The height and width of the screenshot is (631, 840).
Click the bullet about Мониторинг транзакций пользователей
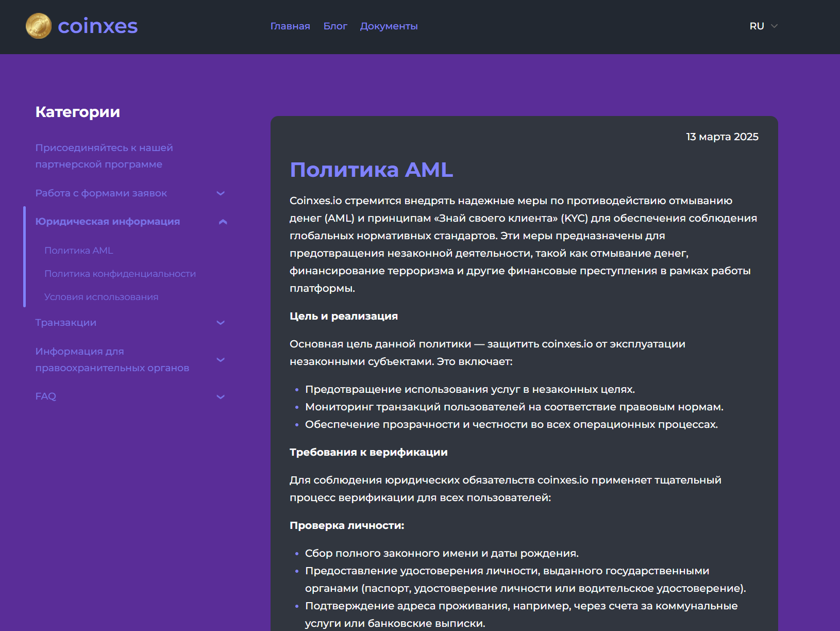514,407
